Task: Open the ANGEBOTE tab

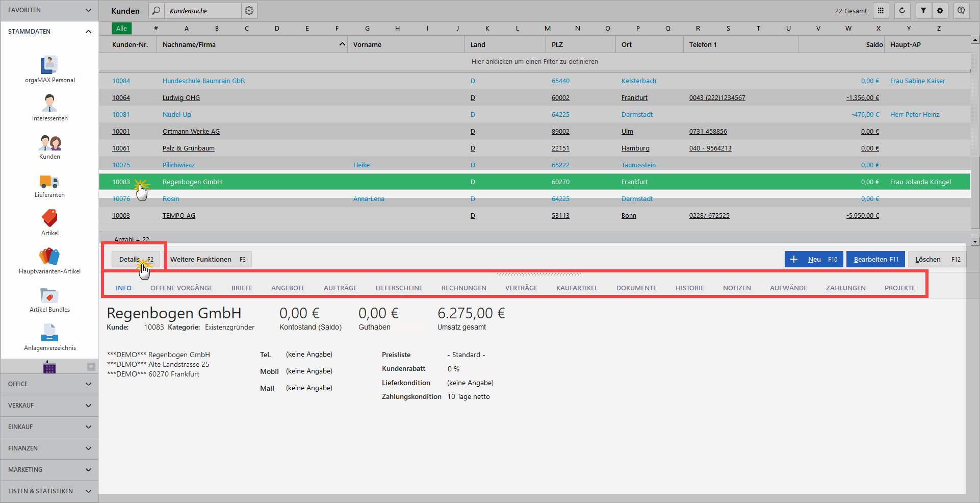Action: (x=288, y=288)
